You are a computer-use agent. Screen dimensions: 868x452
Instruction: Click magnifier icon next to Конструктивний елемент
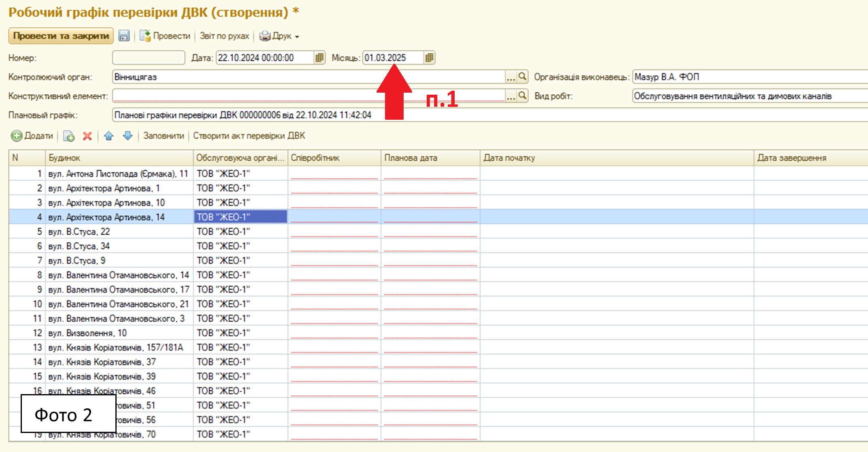pyautogui.click(x=523, y=96)
